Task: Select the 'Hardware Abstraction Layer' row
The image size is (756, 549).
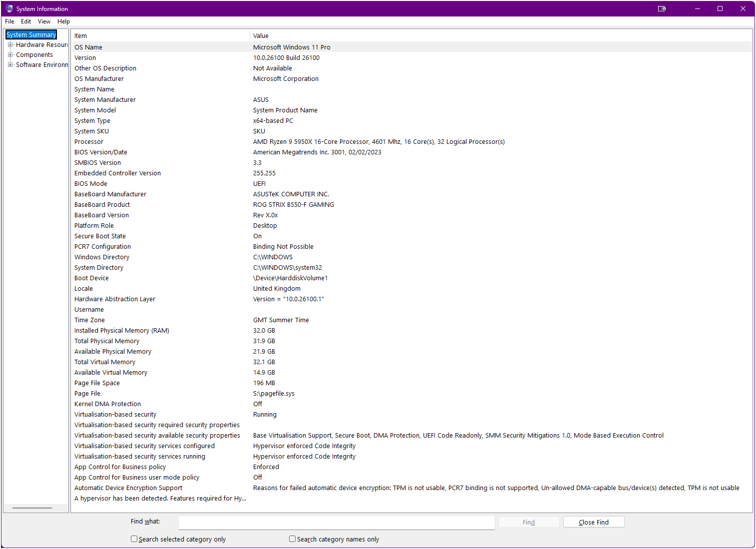Action: point(411,299)
